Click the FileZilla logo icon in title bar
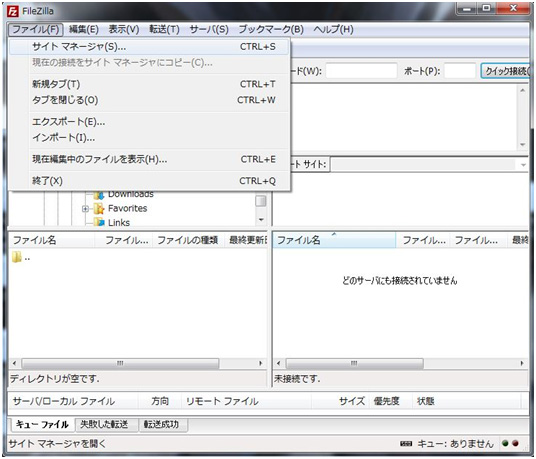 13,11
